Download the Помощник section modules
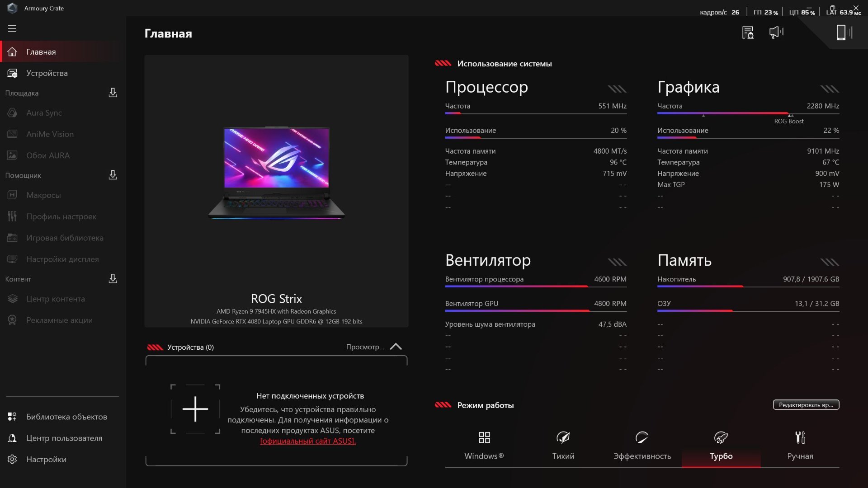The height and width of the screenshot is (488, 868). coord(113,175)
